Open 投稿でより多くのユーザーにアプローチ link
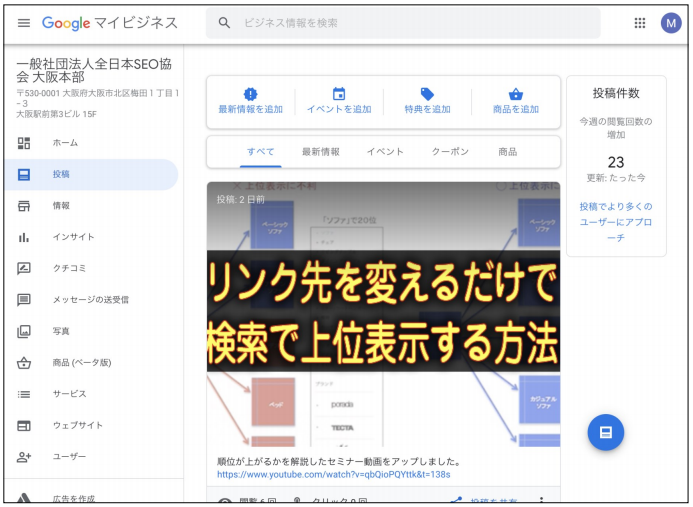 click(x=616, y=222)
